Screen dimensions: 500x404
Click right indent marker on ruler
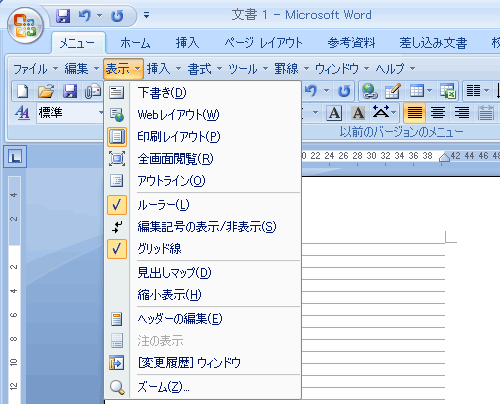point(444,157)
